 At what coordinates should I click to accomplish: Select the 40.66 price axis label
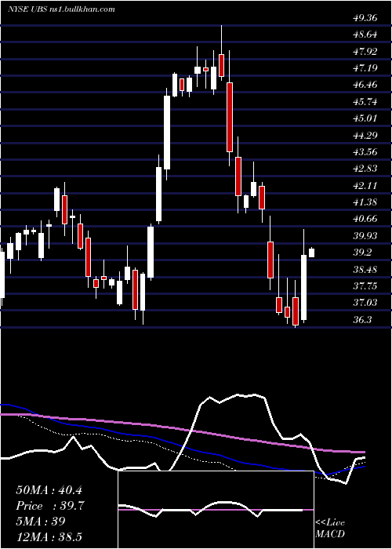pos(365,219)
